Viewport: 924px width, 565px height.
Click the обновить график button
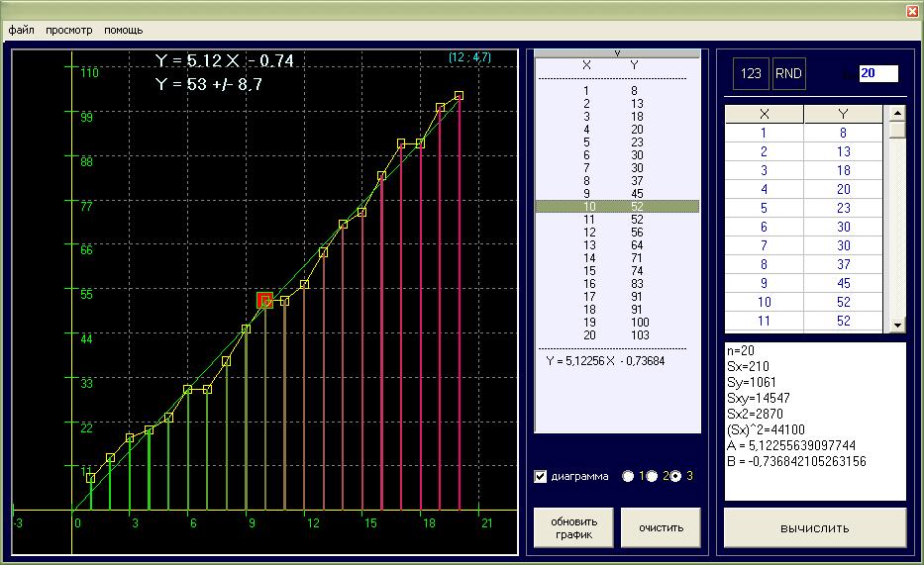point(573,527)
